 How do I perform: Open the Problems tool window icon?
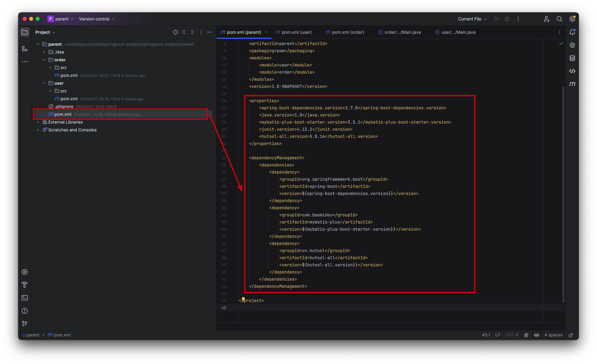click(25, 311)
